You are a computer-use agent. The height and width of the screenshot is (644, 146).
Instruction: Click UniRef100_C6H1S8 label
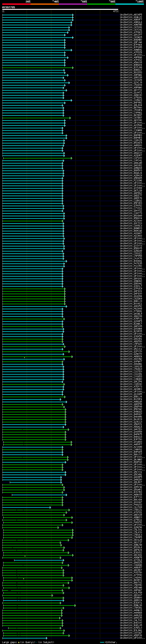[131, 366]
